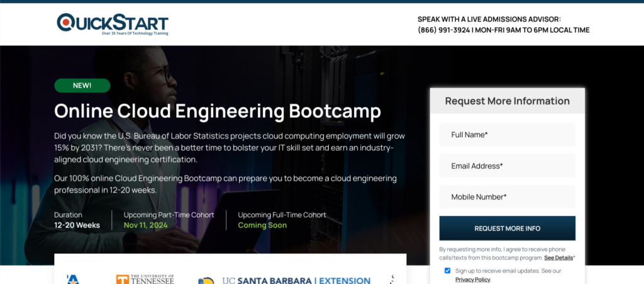Click the Speak With A Live Admissions Advisor text
This screenshot has width=644, height=284.
(x=489, y=20)
